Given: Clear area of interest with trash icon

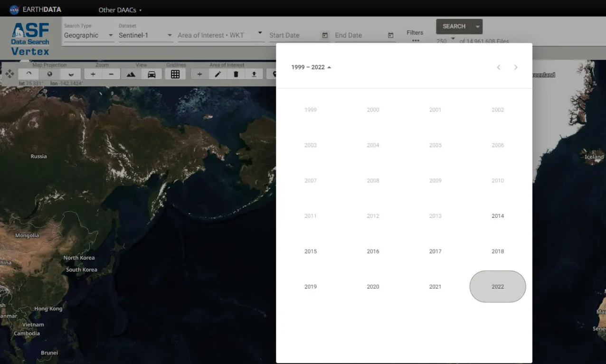Looking at the screenshot, I should (x=236, y=74).
